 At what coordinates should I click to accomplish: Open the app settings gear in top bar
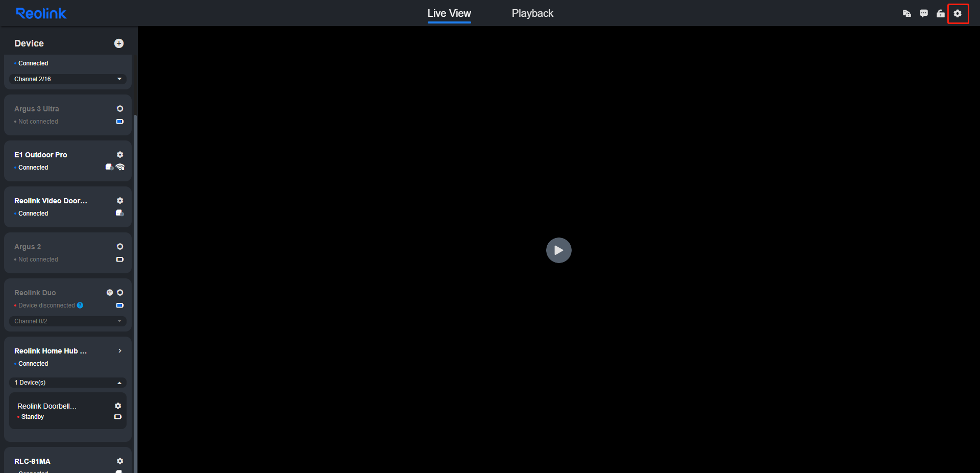tap(958, 14)
